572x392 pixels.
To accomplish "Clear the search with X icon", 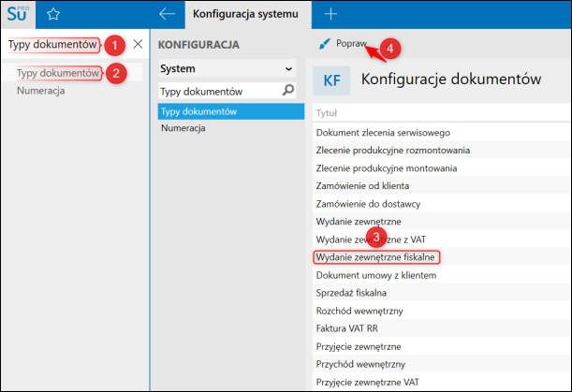I will coord(139,44).
